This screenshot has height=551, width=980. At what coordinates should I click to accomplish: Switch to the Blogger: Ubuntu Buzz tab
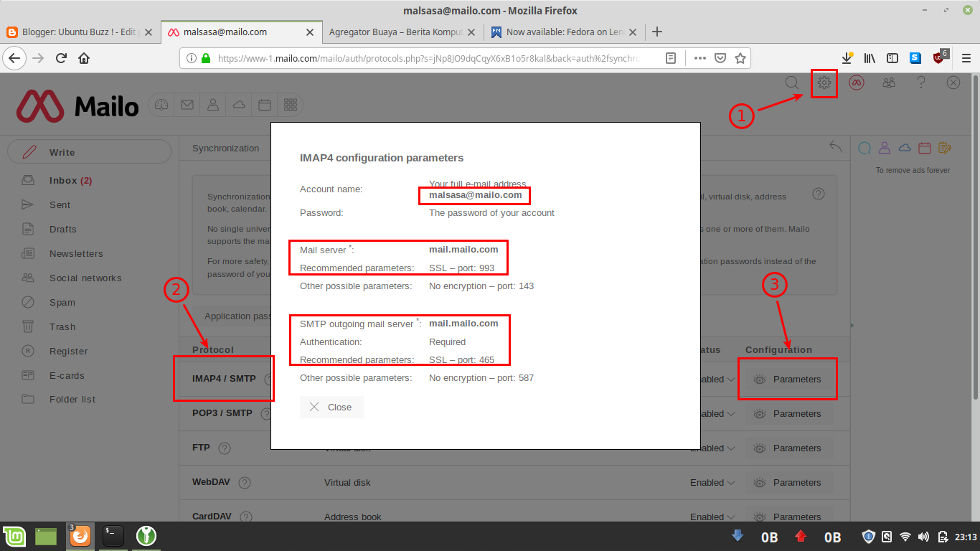(x=80, y=32)
